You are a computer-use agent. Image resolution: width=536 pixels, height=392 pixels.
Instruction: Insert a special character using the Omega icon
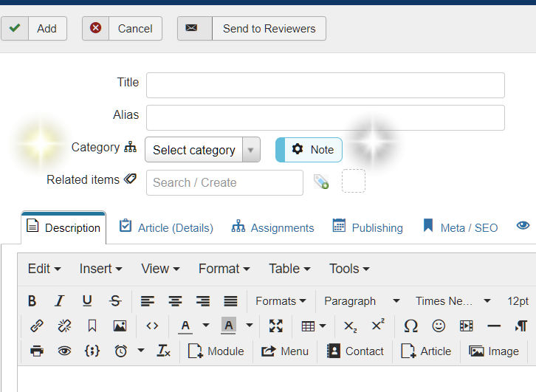[x=410, y=326]
